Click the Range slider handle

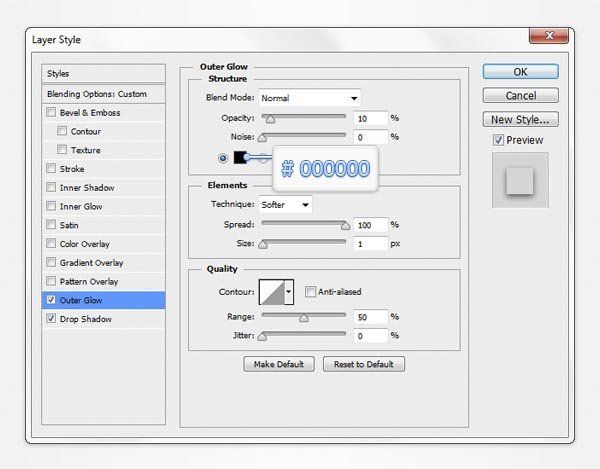304,318
